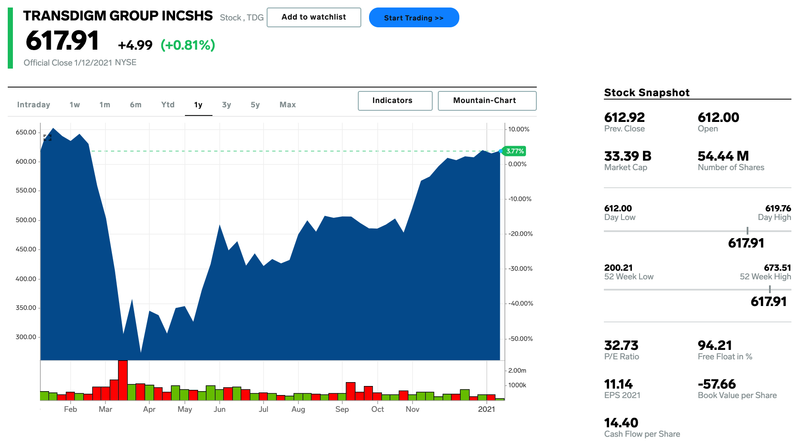This screenshot has width=800, height=446.
Task: Click the 2021 label on time axis
Action: [486, 409]
